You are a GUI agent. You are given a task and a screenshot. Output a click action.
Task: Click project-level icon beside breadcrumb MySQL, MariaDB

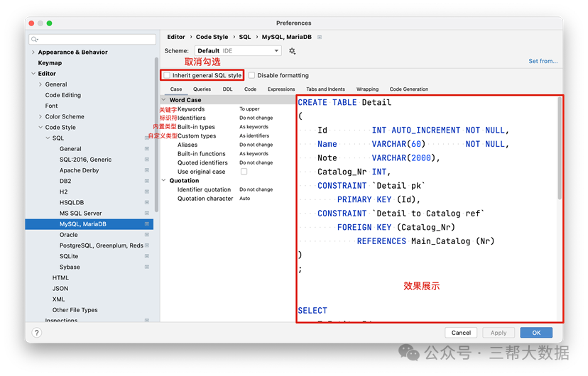pyautogui.click(x=320, y=37)
